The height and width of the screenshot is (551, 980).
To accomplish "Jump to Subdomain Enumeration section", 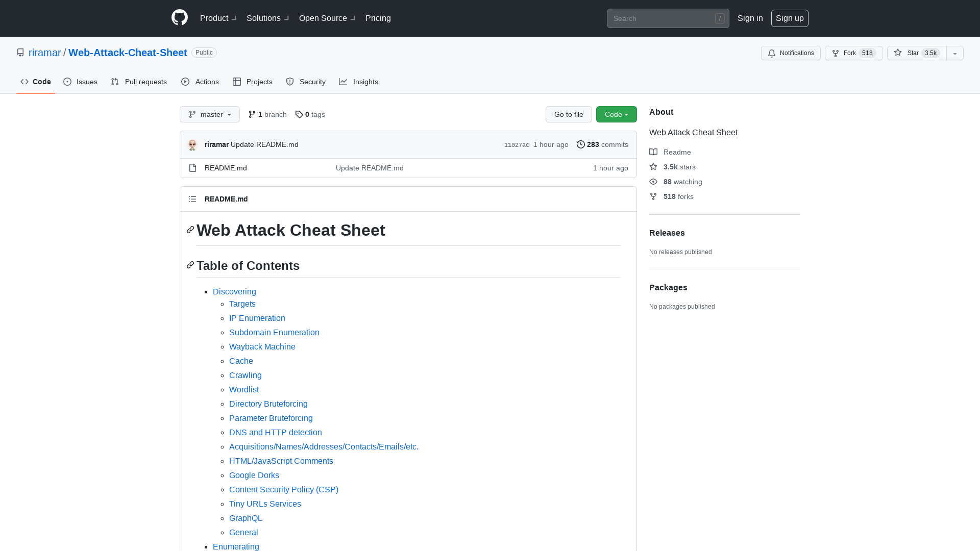I will point(274,332).
